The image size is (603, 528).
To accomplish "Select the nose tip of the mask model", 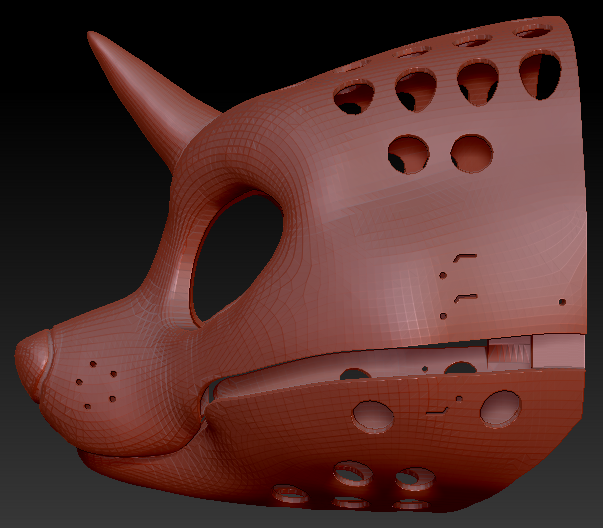I will pyautogui.click(x=33, y=364).
